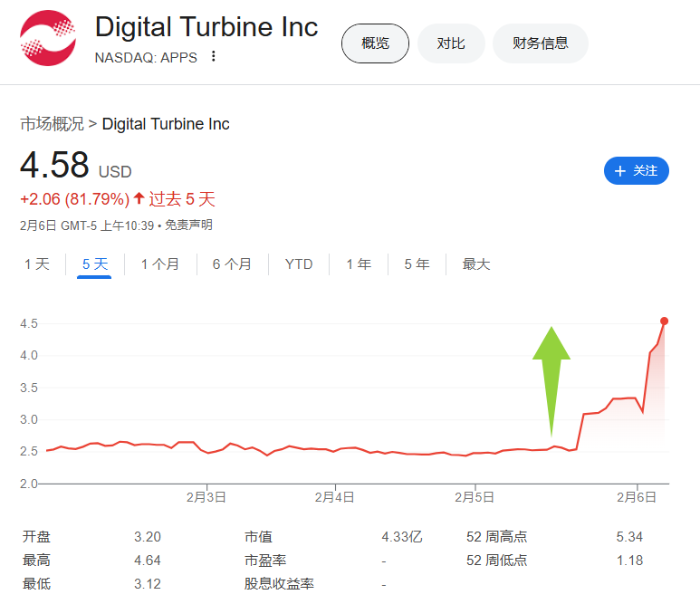Image resolution: width=700 pixels, height=604 pixels.
Task: Click the Digital Turbine Inc heading
Action: (206, 27)
